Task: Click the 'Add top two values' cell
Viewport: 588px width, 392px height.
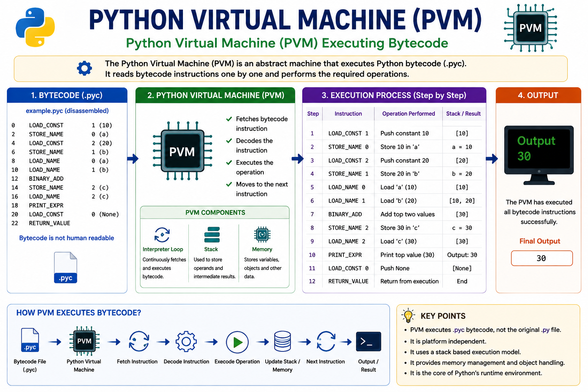Action: coord(408,214)
